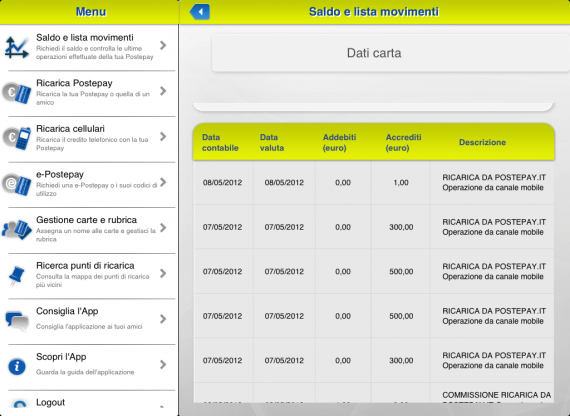
Task: Select Consiglia l'App menu entry
Action: pyautogui.click(x=89, y=321)
